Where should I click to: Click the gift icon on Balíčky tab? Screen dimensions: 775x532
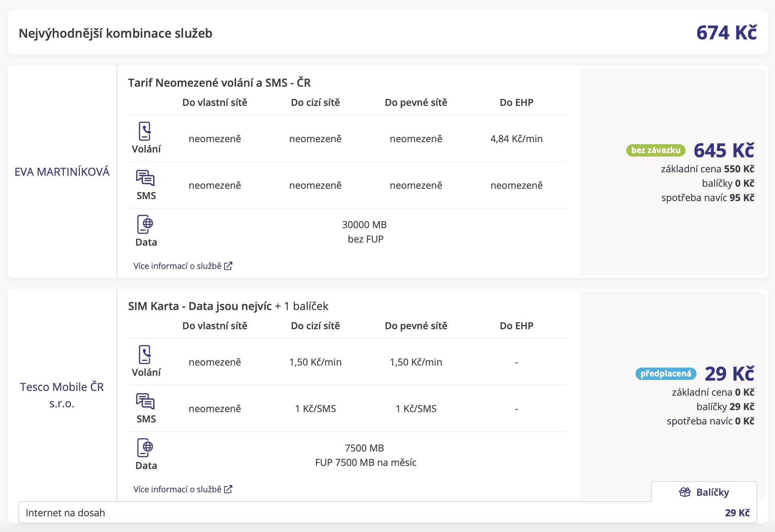(x=685, y=492)
